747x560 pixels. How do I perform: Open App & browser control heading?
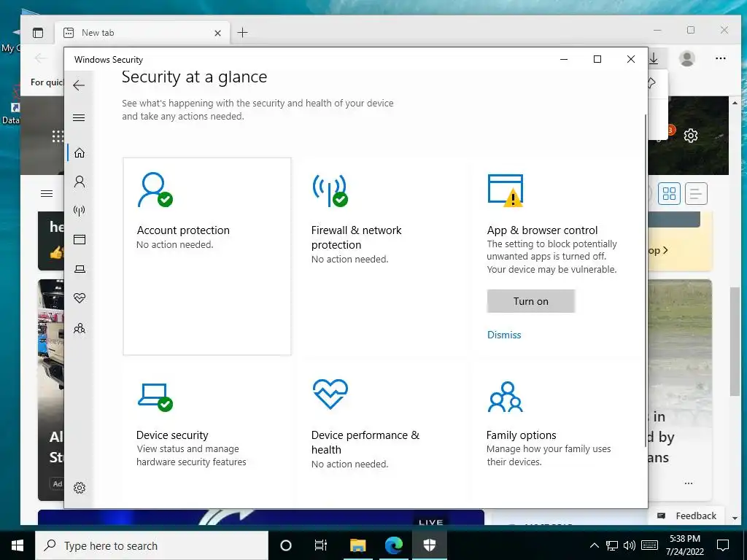click(x=542, y=230)
